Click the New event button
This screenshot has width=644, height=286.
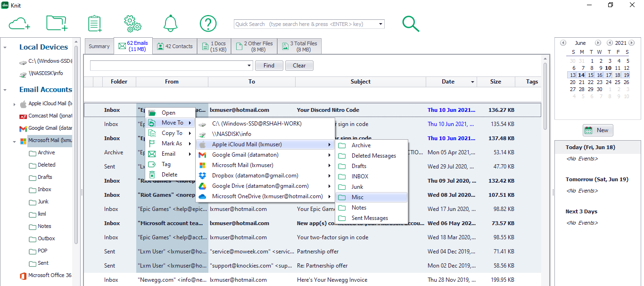(x=598, y=130)
